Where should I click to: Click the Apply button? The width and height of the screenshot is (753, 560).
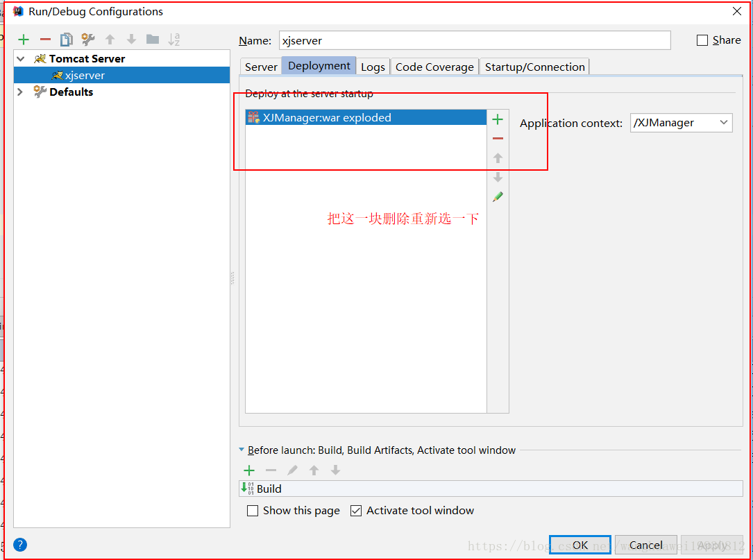tap(711, 545)
